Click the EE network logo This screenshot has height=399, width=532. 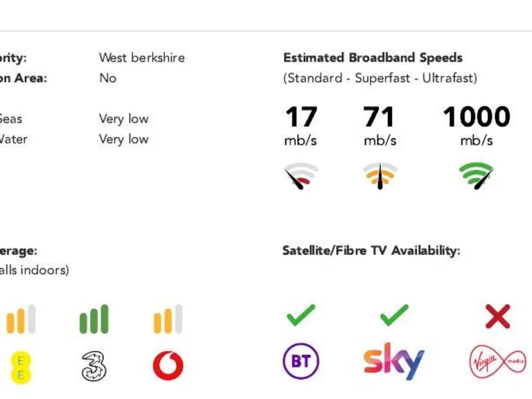pos(21,366)
